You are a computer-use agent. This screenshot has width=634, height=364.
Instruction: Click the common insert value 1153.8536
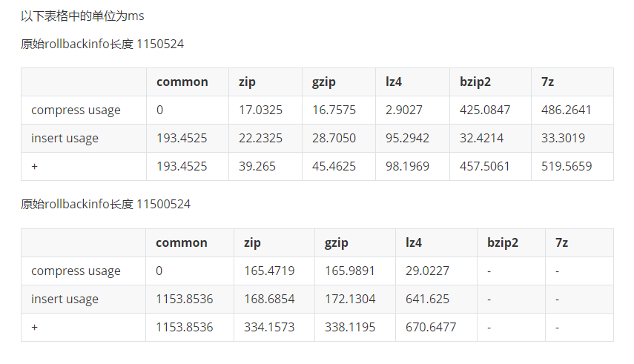(185, 300)
